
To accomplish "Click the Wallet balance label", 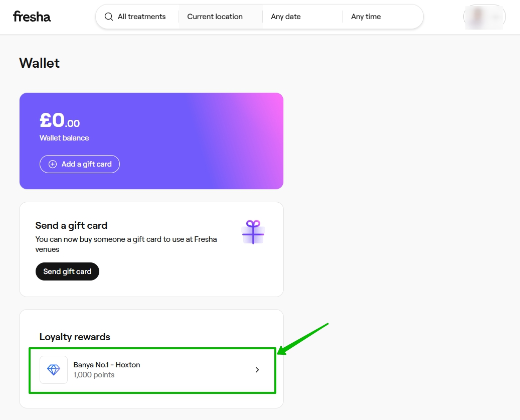I will pos(64,138).
